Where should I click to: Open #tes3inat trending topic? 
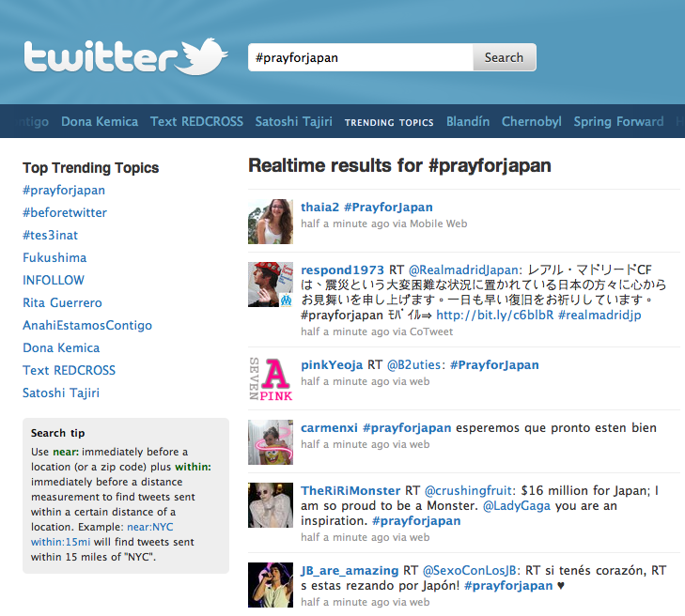tap(50, 236)
